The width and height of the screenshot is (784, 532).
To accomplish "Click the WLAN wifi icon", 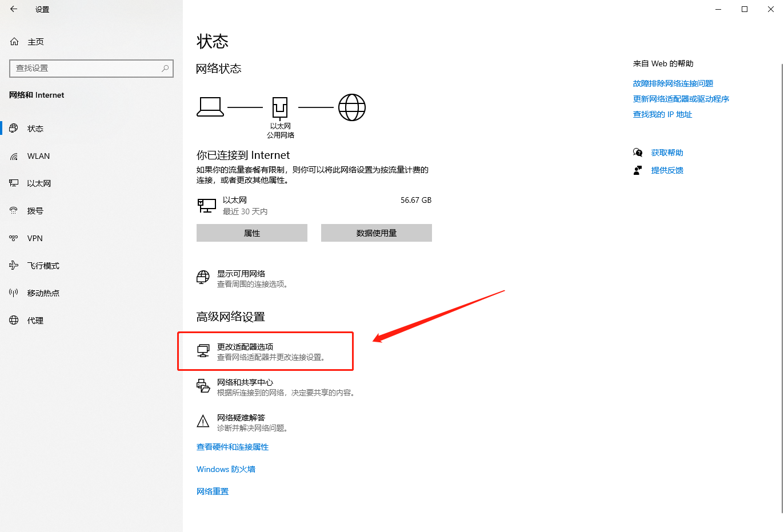I will 14,156.
